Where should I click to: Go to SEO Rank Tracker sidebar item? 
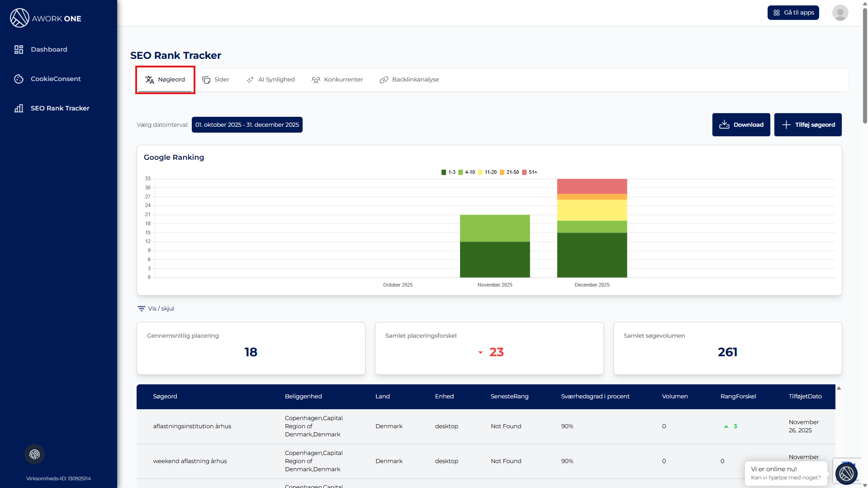(x=60, y=108)
